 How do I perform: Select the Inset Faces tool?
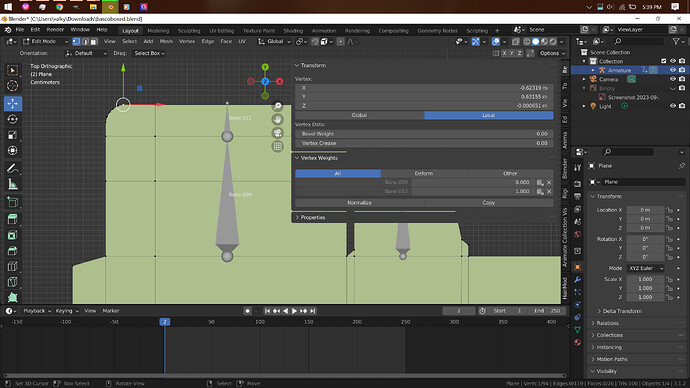[12, 235]
